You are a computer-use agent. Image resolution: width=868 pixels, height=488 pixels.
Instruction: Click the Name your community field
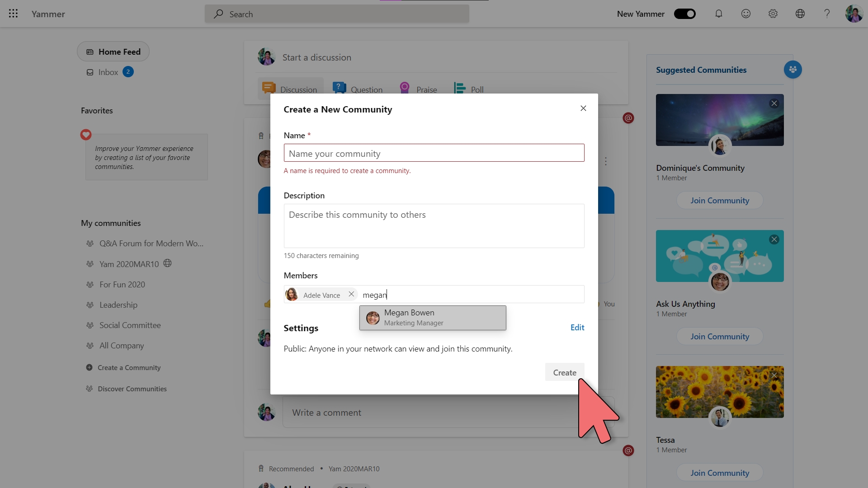pyautogui.click(x=434, y=153)
